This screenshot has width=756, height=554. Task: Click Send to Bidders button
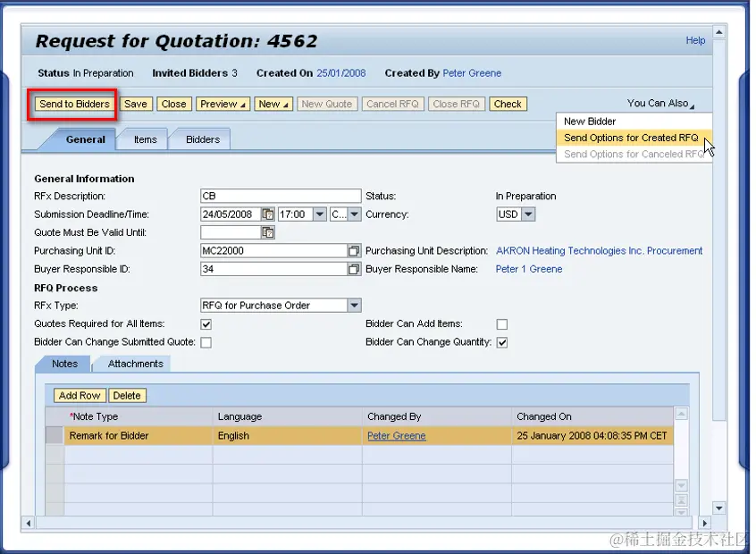[74, 104]
